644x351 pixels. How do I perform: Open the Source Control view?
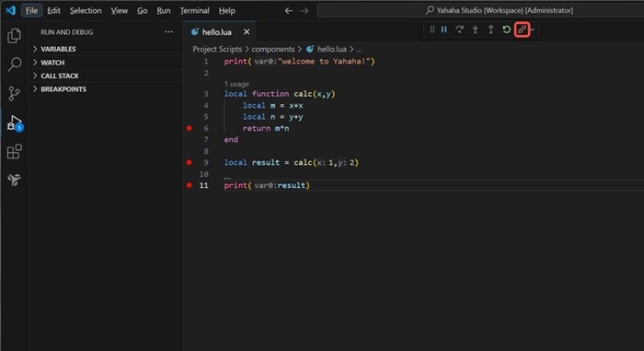[14, 93]
